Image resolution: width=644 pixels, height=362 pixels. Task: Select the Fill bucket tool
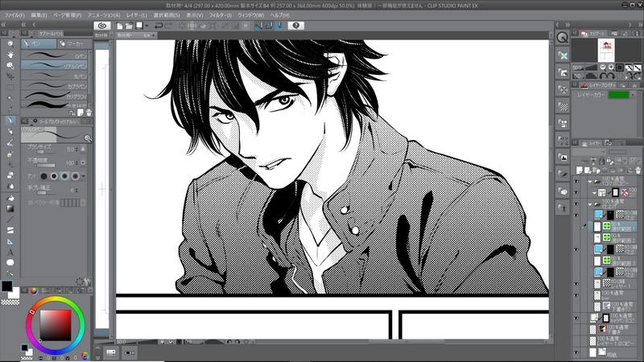(10, 198)
